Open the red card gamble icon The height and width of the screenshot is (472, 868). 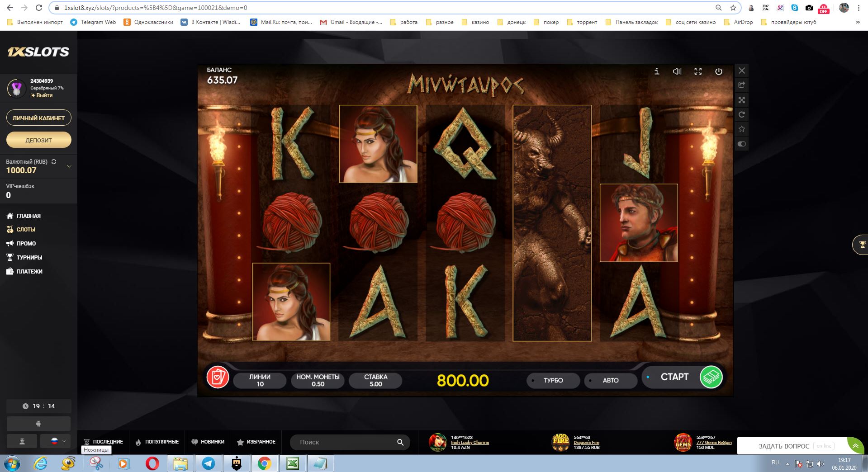coord(218,377)
